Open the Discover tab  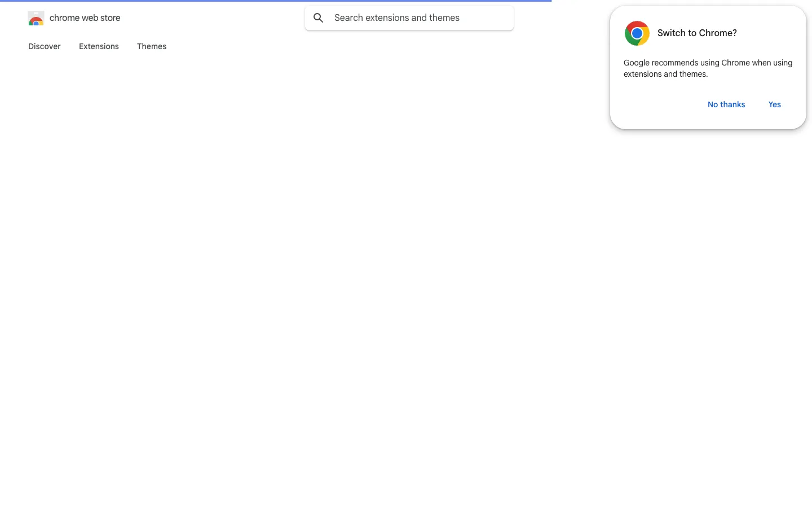pos(45,46)
